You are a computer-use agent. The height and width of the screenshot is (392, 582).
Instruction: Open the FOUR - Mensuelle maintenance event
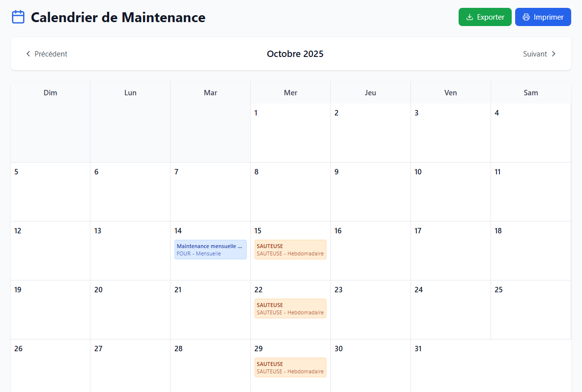click(210, 249)
